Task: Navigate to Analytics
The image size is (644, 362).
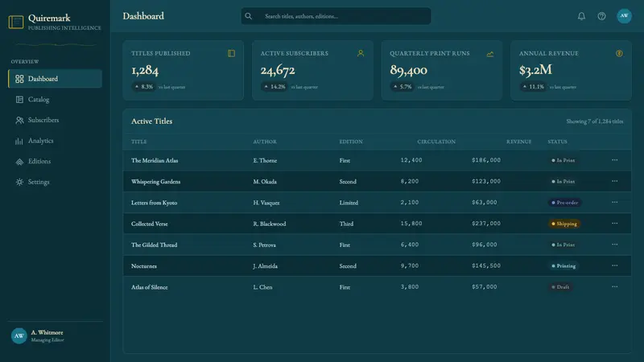Action: (x=55, y=141)
